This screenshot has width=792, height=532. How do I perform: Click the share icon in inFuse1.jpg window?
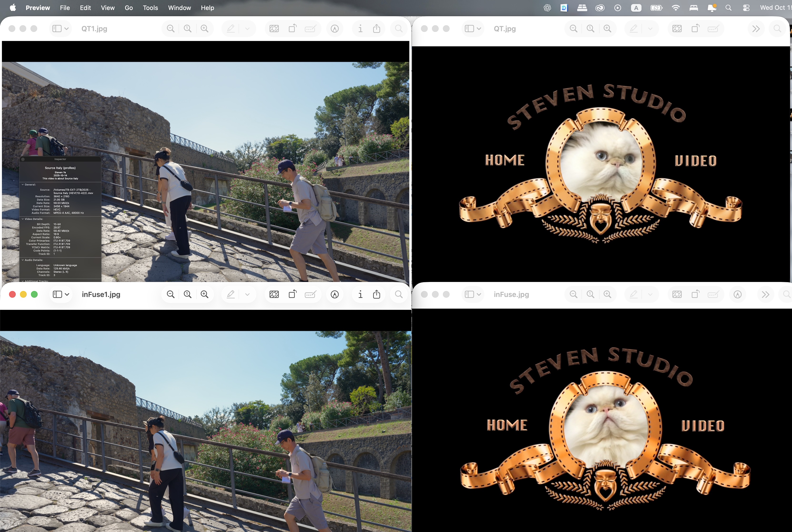[x=376, y=295]
